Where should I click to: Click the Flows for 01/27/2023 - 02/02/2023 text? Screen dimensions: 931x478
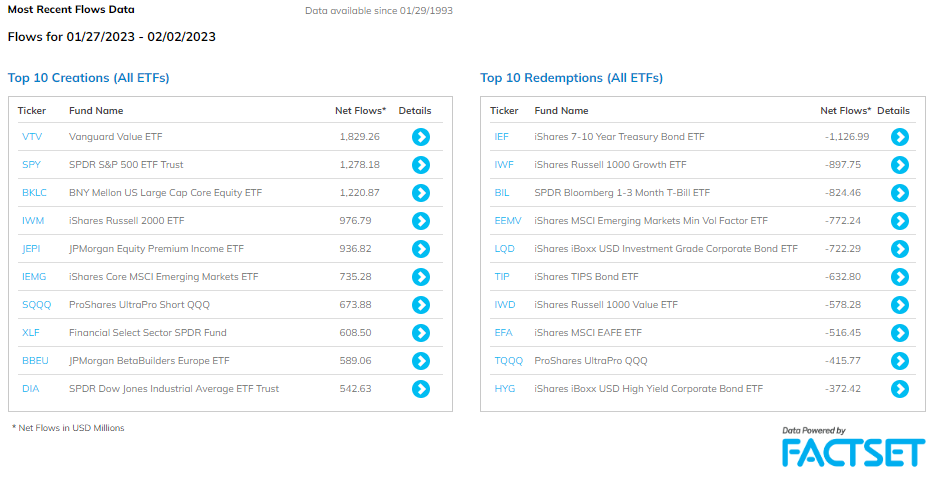[x=112, y=37]
